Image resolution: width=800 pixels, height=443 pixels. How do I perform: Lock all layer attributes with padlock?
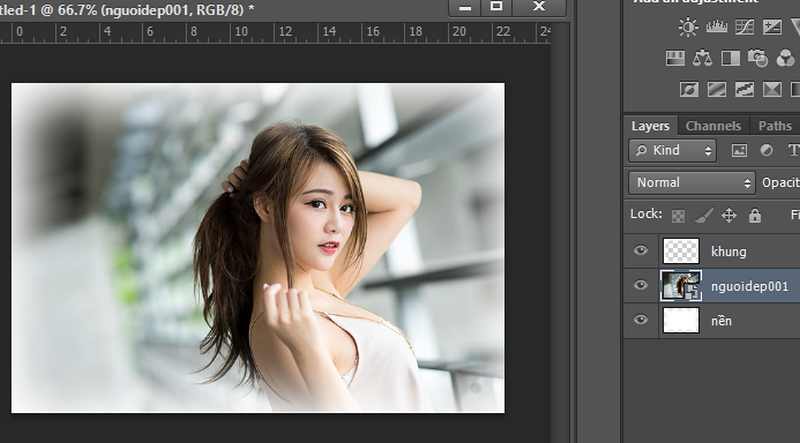coord(755,215)
